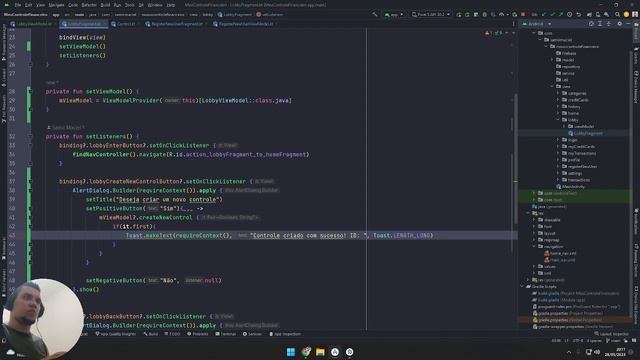The image size is (640, 360).
Task: Open the App Inspection tool window
Action: 285,334
